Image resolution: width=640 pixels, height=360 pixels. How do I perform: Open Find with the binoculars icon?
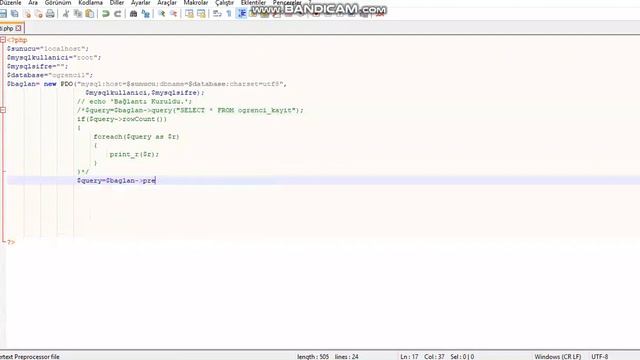point(133,14)
